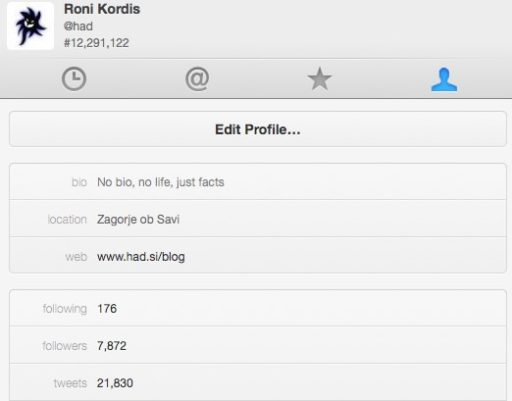Click the location field label
This screenshot has width=512, height=401.
[67, 219]
